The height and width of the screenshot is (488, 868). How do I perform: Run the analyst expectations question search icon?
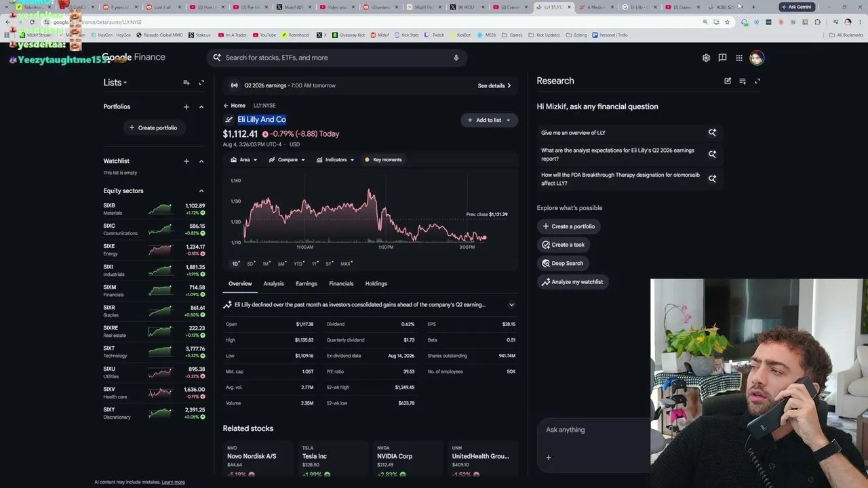coord(712,155)
